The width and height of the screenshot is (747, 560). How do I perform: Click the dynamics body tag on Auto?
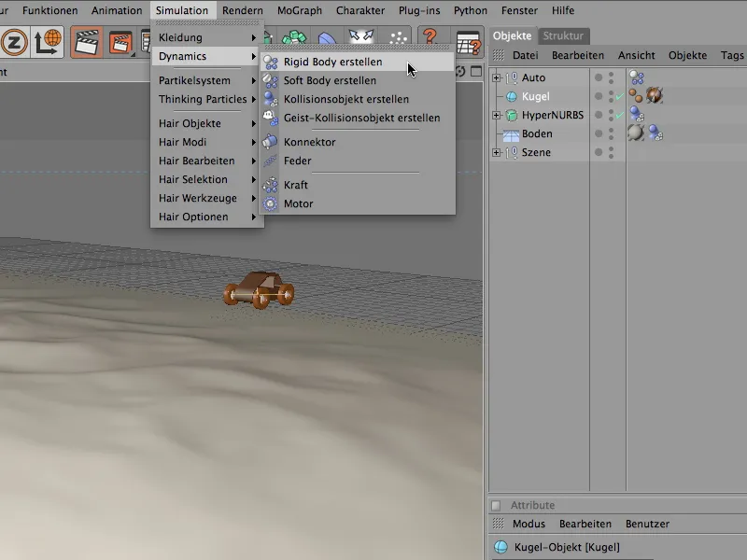[x=637, y=77]
